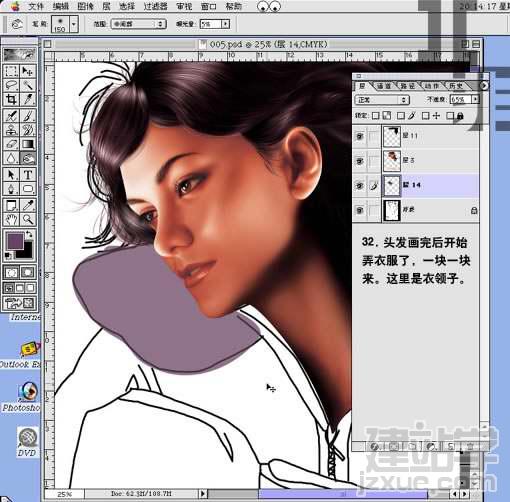Screen dimensions: 510x502
Task: Toggle visibility of layer 11
Action: 360,136
